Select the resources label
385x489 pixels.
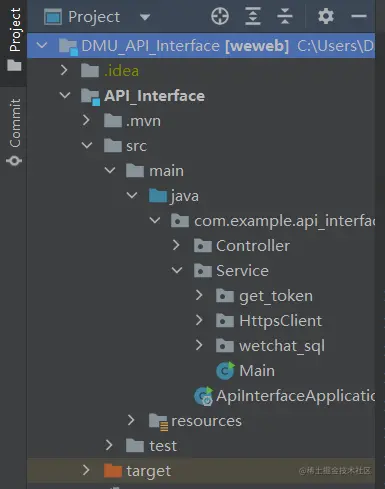206,421
